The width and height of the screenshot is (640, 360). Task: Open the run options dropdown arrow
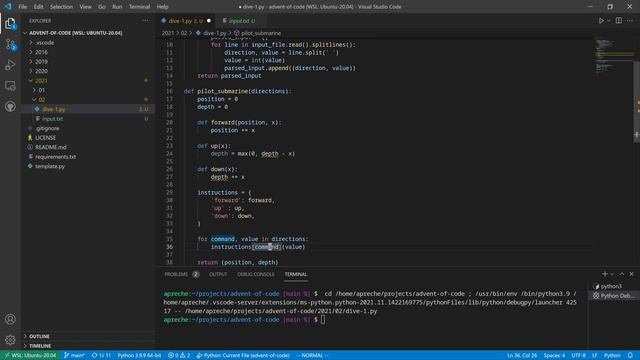tap(609, 21)
